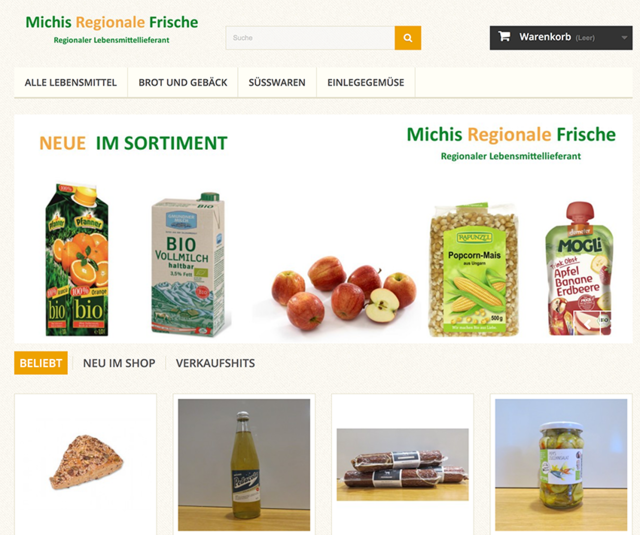Click the Pfanner bio orange juice carton
Screen dimensions: 640x535
(x=78, y=260)
